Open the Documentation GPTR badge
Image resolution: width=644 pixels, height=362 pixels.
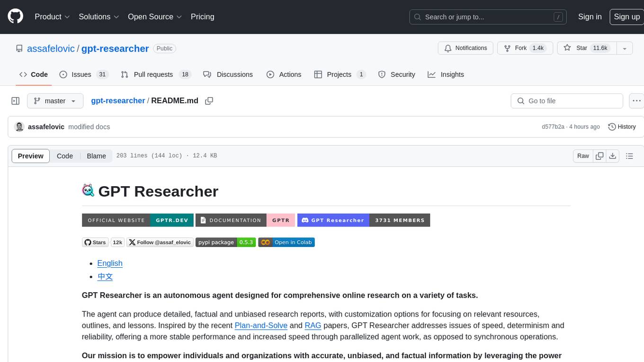245,220
